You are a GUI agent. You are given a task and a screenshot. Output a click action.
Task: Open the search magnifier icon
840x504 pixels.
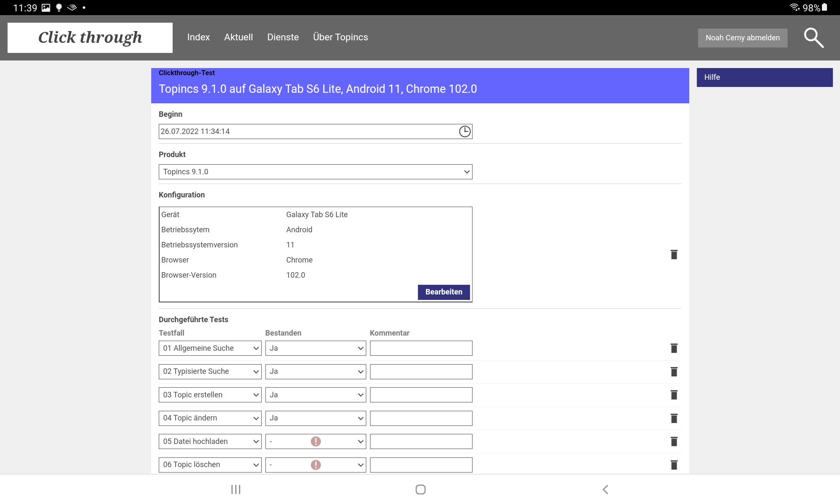point(813,38)
